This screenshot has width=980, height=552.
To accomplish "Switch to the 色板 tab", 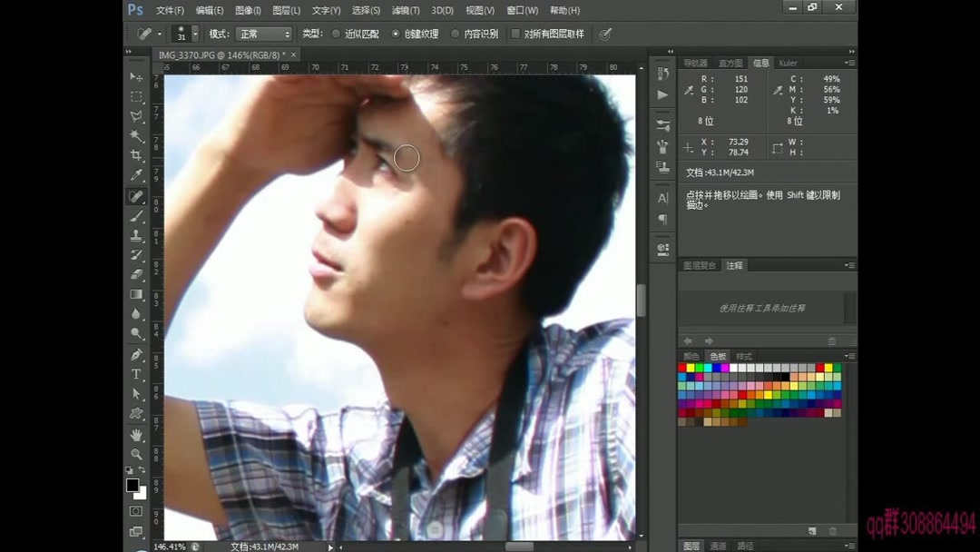I will [717, 356].
